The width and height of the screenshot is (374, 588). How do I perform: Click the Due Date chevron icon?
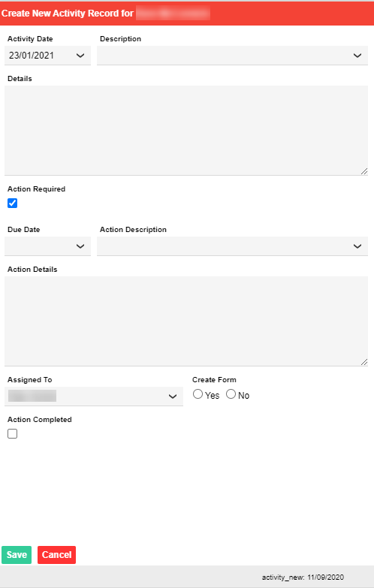click(80, 246)
